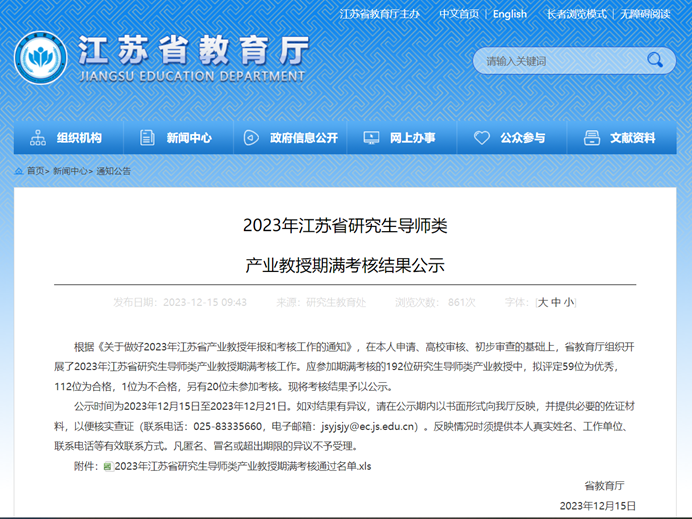692x519 pixels.
Task: Open the 文献资料 menu tab
Action: [632, 138]
